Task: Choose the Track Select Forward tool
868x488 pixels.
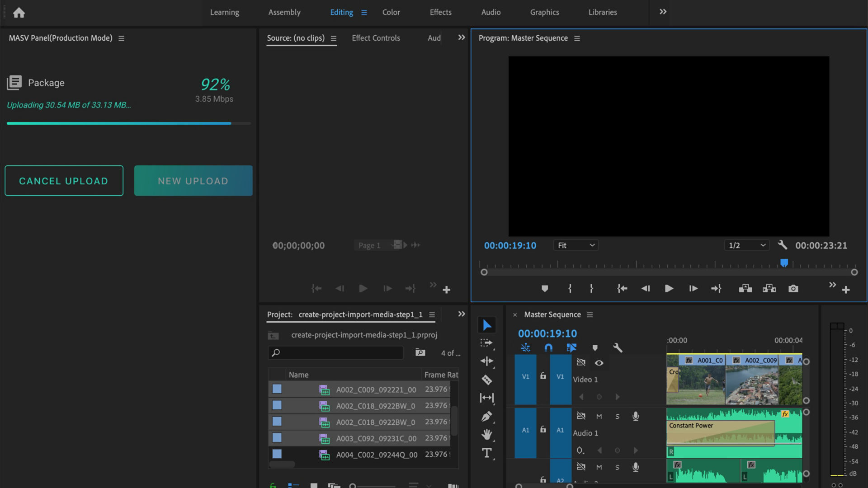Action: (487, 343)
